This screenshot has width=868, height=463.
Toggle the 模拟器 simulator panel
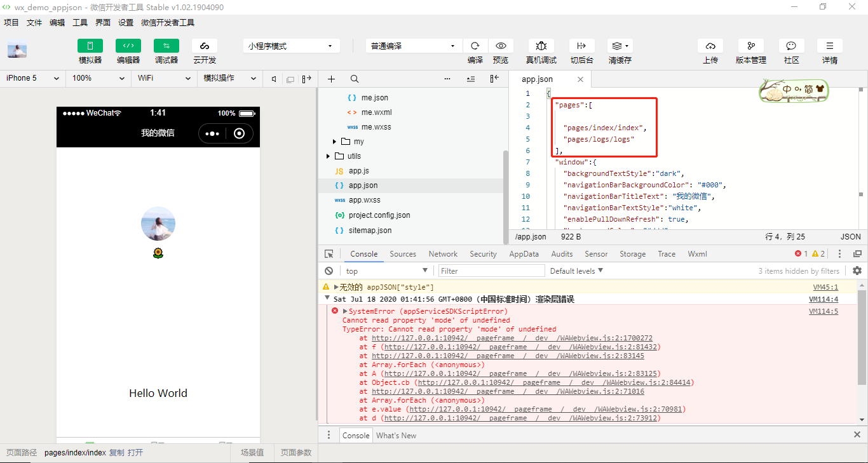pos(90,46)
